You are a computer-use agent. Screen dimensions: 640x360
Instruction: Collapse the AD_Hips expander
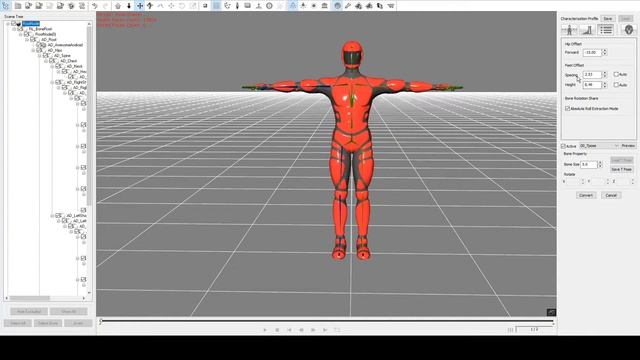tap(33, 50)
